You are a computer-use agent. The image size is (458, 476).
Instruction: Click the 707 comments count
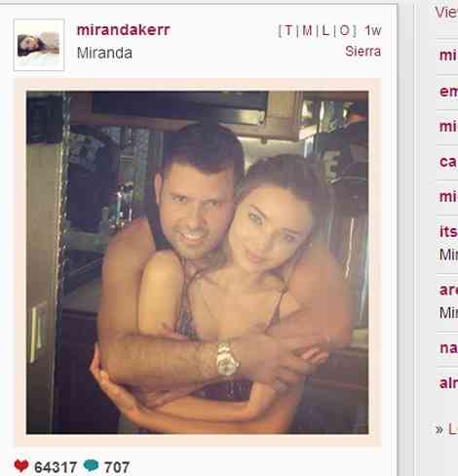(117, 467)
